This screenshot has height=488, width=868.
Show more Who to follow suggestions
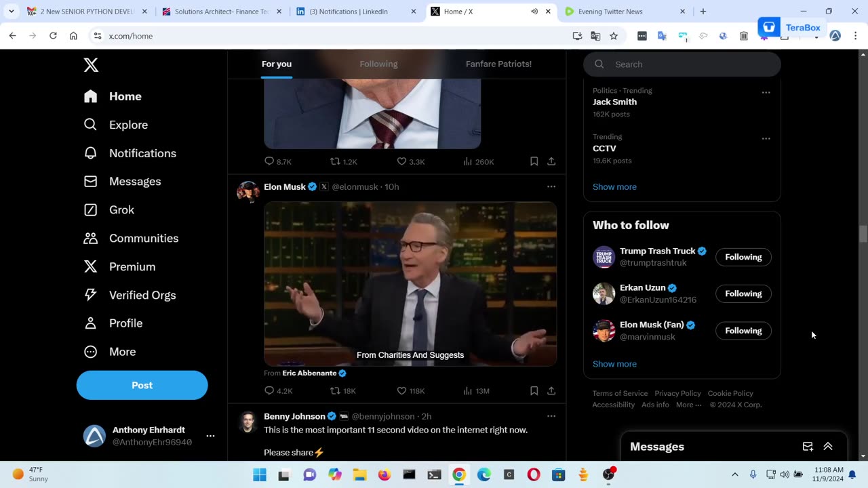614,364
